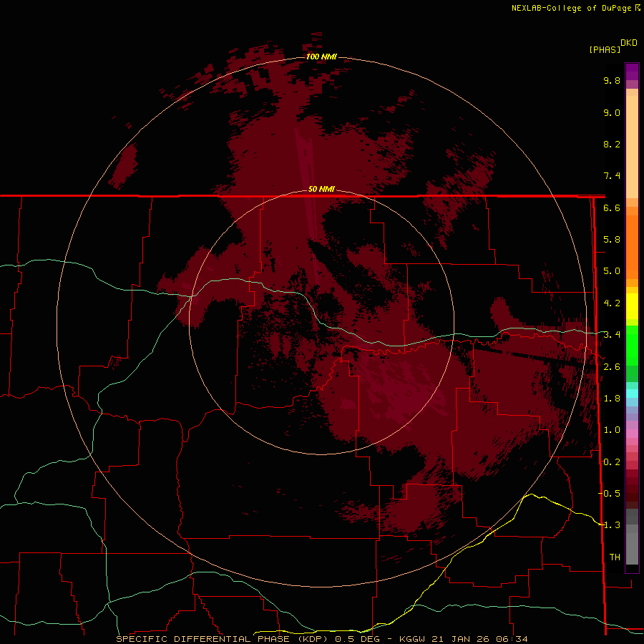Click the -0.5 legend value
This screenshot has width=644, height=644.
click(x=609, y=494)
